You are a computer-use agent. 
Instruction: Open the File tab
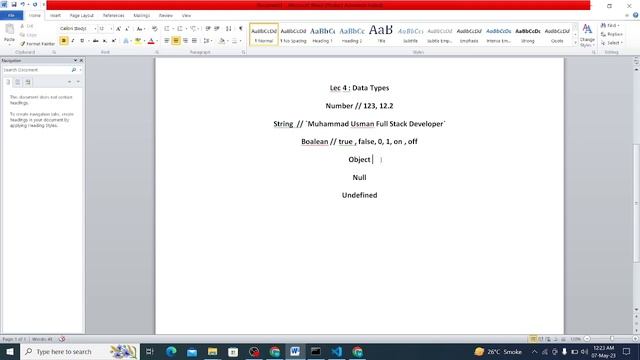point(11,16)
